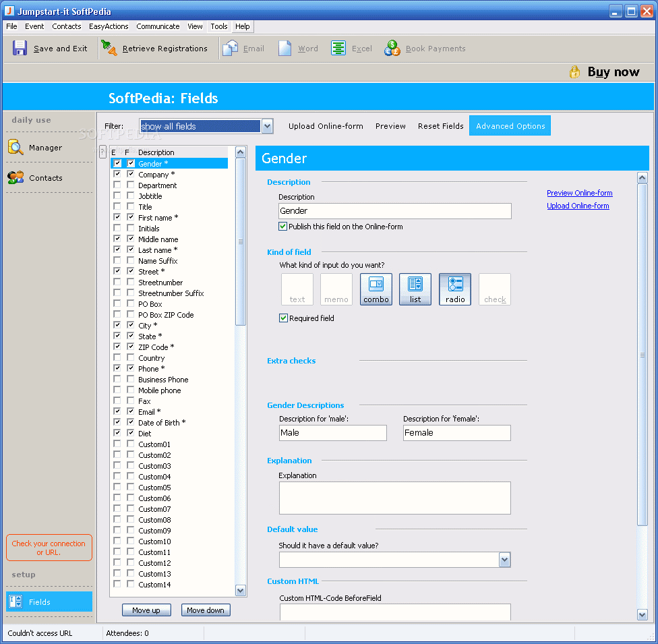Image resolution: width=658 pixels, height=644 pixels.
Task: Open the Filter dropdown arrow
Action: (267, 126)
